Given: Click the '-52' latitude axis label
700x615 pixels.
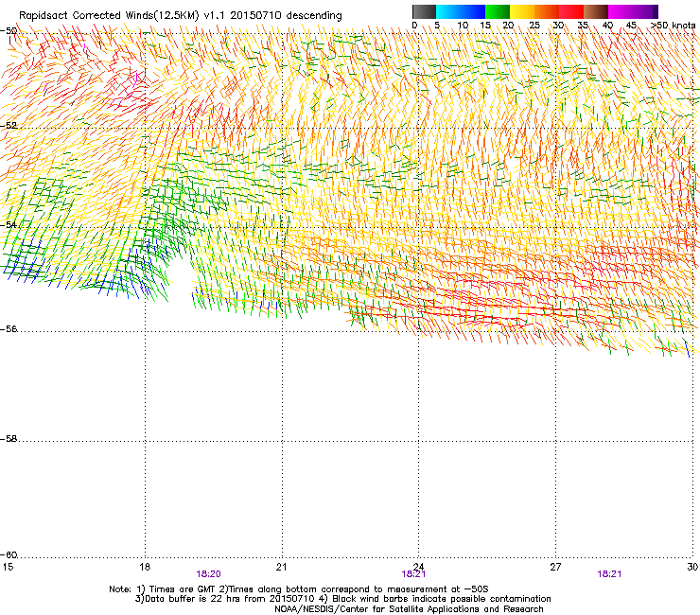Looking at the screenshot, I should (x=9, y=126).
